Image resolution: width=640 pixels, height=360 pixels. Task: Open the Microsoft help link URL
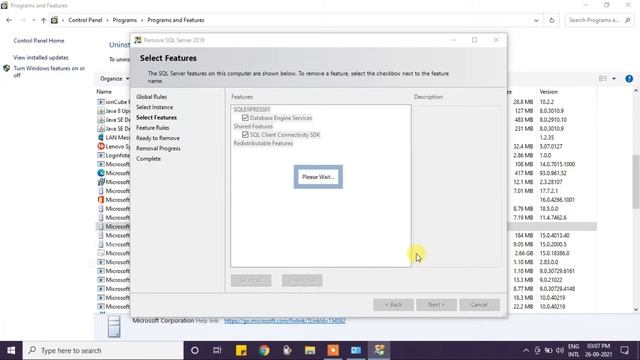(x=285, y=321)
